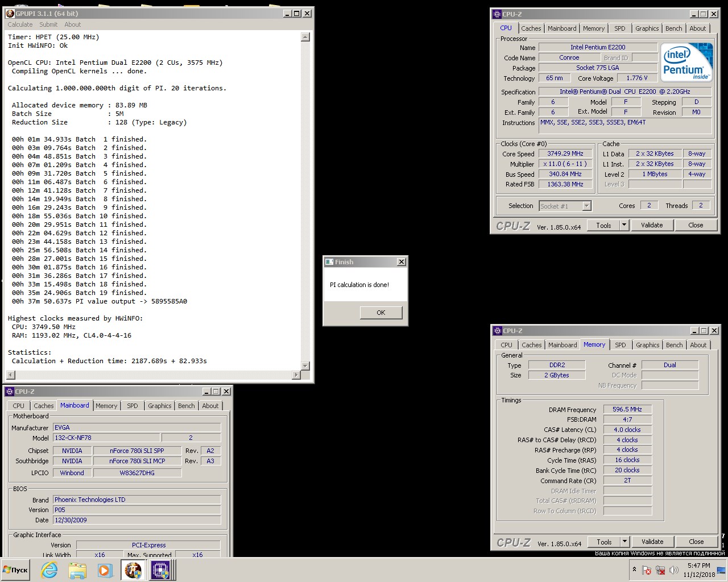The height and width of the screenshot is (582, 728).
Task: Open the Submit menu in GPUPI
Action: pyautogui.click(x=48, y=24)
